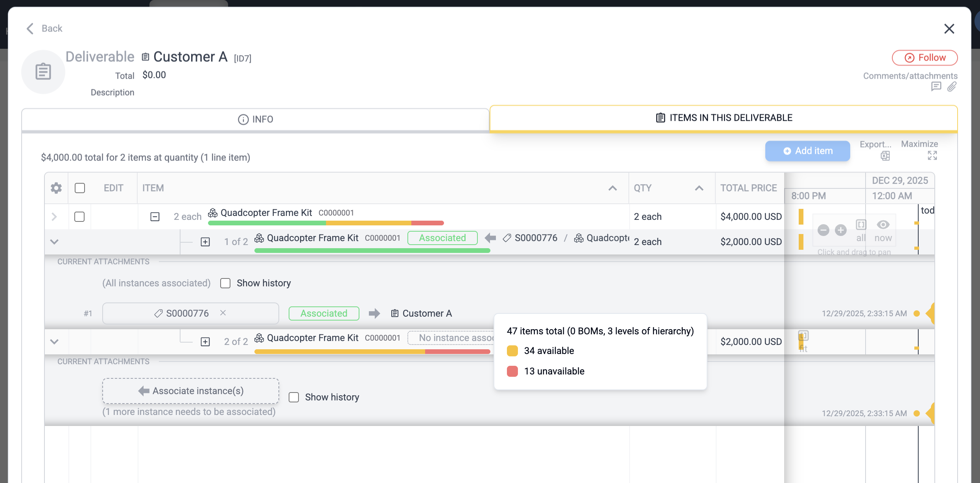This screenshot has width=980, height=483.
Task: Expand the 1 of 2 plus box
Action: click(205, 242)
